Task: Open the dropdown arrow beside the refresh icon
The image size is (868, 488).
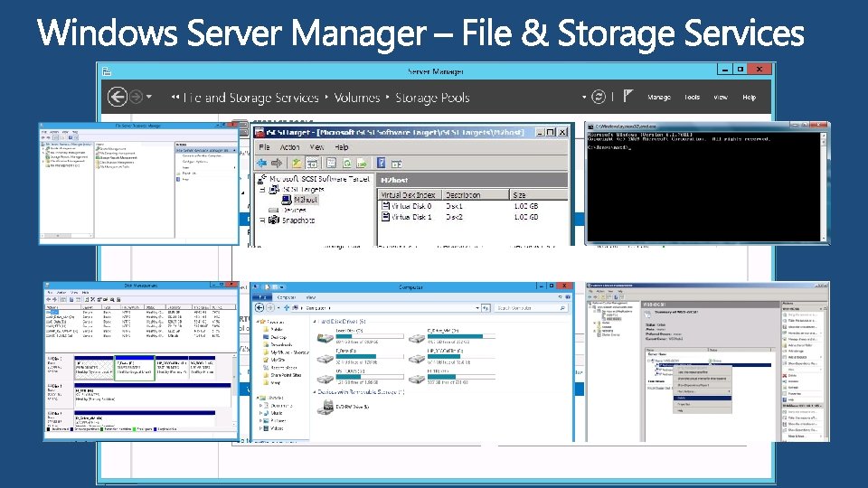Action: pos(584,97)
